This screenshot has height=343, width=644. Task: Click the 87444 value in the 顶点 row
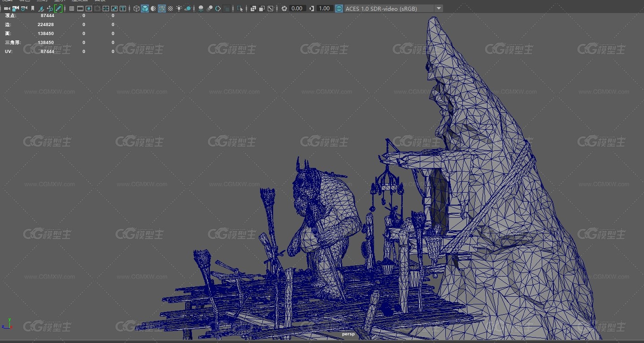pyautogui.click(x=47, y=15)
